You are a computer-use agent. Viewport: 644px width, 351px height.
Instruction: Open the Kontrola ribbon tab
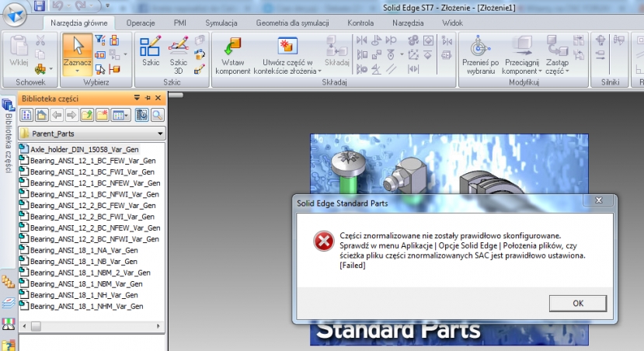pyautogui.click(x=360, y=23)
